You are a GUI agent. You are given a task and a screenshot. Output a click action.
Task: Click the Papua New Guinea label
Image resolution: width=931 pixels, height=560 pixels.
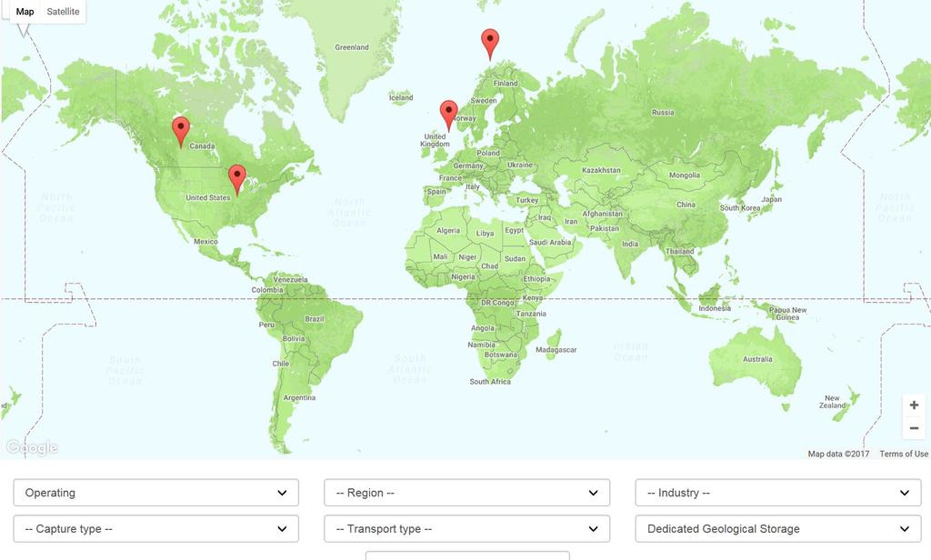pyautogui.click(x=787, y=314)
